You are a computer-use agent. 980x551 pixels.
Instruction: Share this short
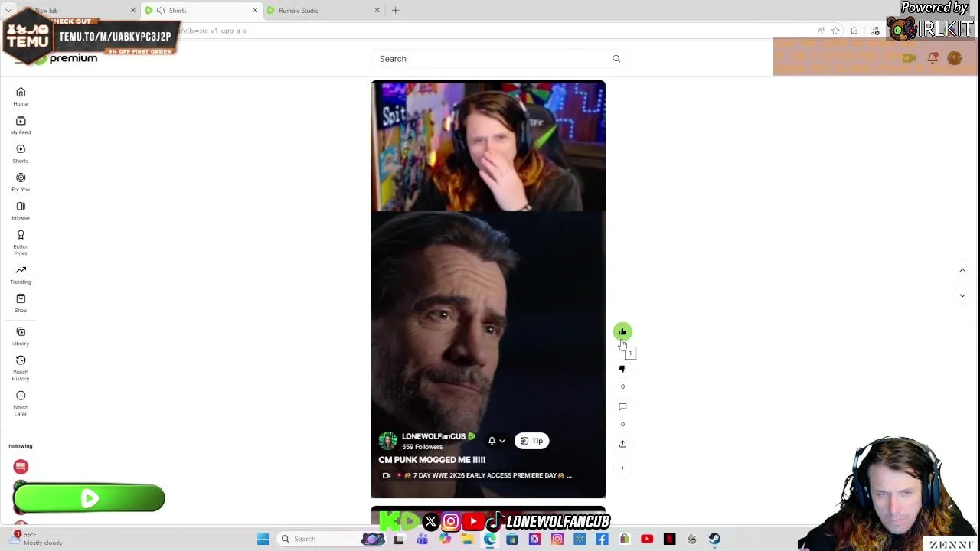622,444
